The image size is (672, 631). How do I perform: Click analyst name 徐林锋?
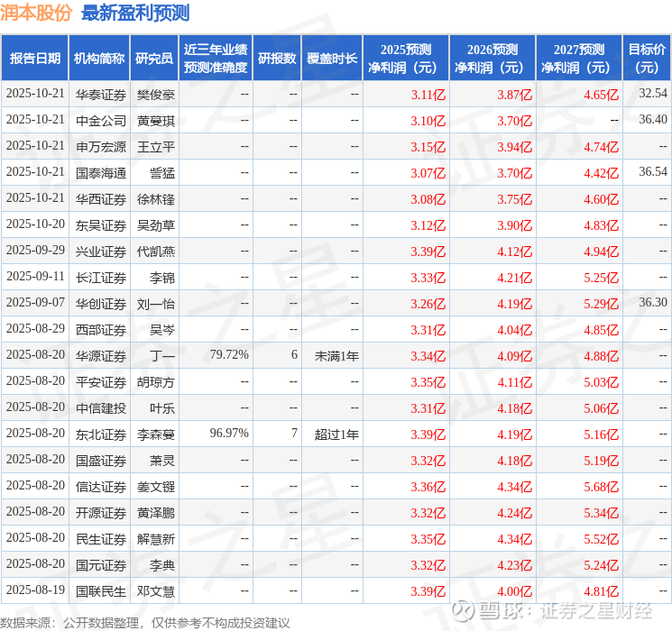point(155,199)
